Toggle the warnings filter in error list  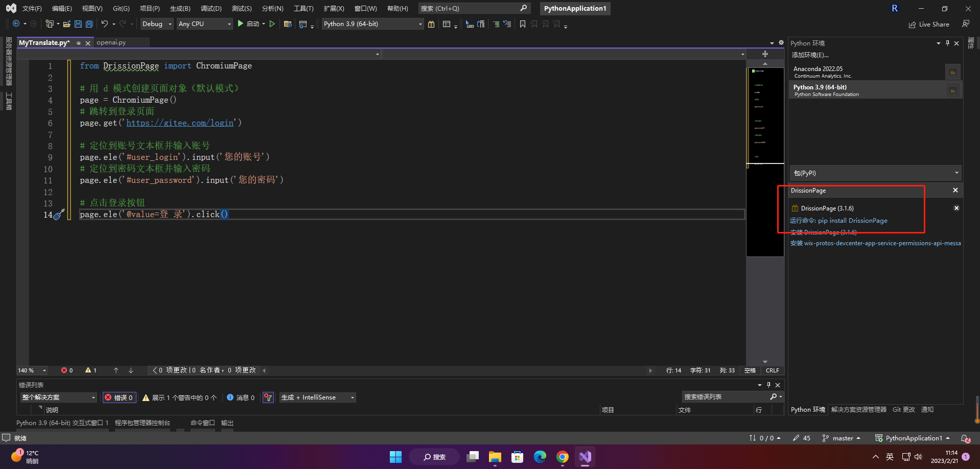pos(180,397)
